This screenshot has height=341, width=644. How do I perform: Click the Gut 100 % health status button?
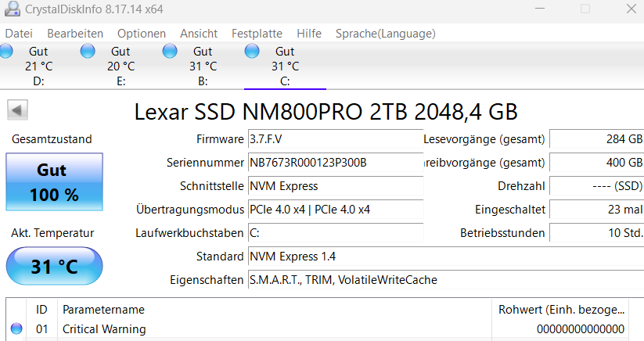54,181
